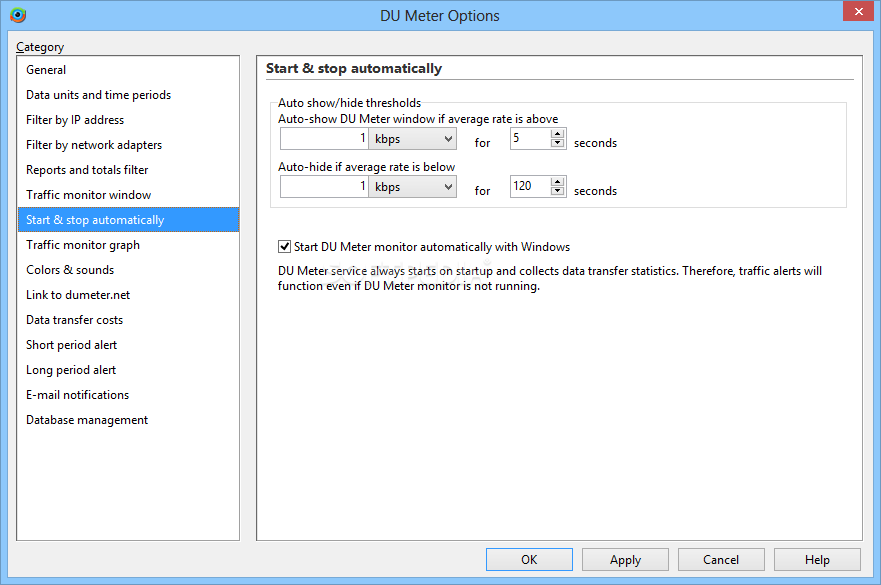
Task: Open Filter by network adapters category
Action: (x=128, y=145)
